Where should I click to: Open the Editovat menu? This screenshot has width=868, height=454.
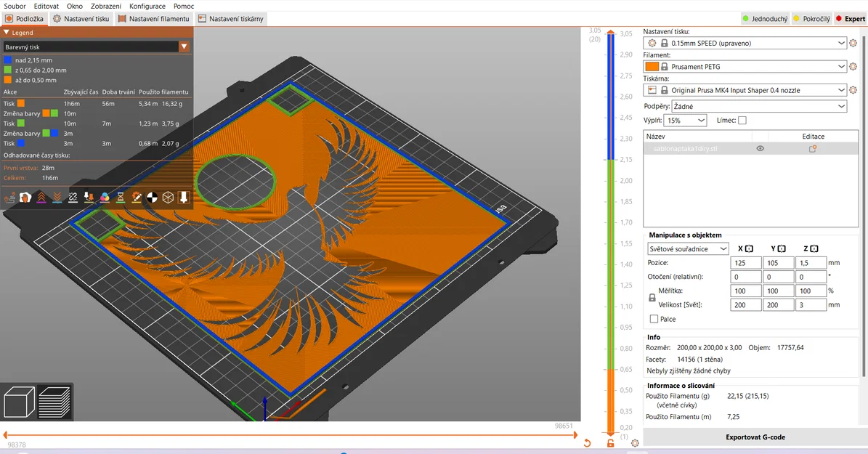click(x=46, y=6)
